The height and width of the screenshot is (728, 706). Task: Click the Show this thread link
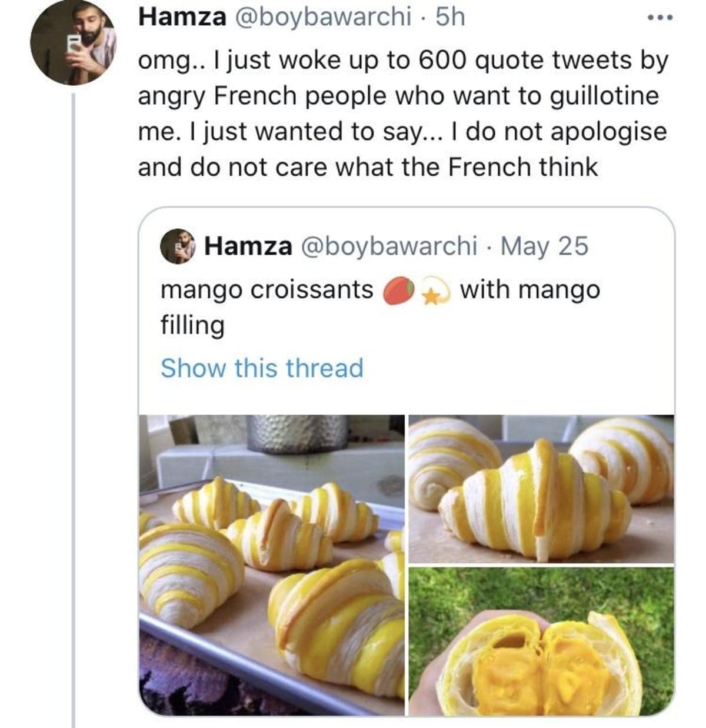tap(262, 368)
